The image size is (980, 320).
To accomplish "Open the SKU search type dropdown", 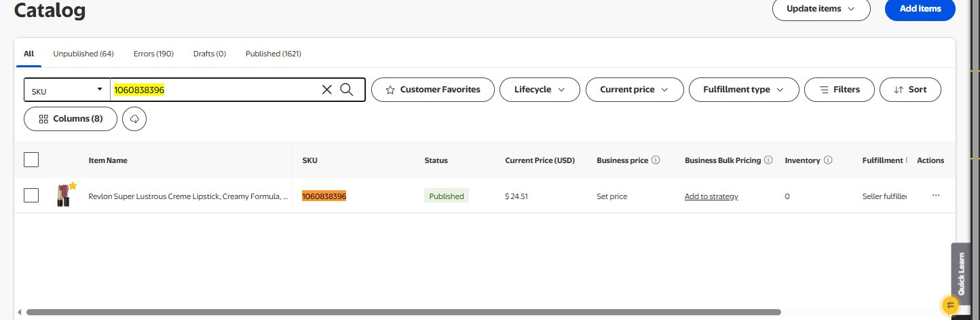I will tap(67, 90).
